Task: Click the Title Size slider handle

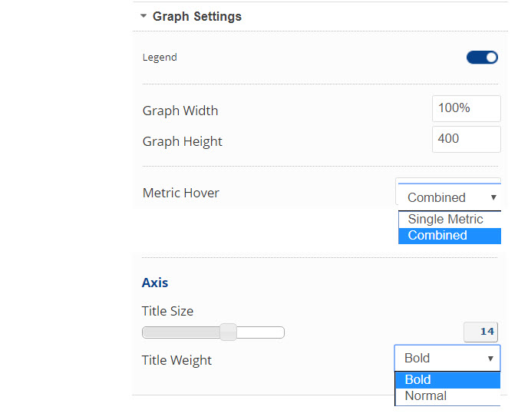Action: point(228,332)
